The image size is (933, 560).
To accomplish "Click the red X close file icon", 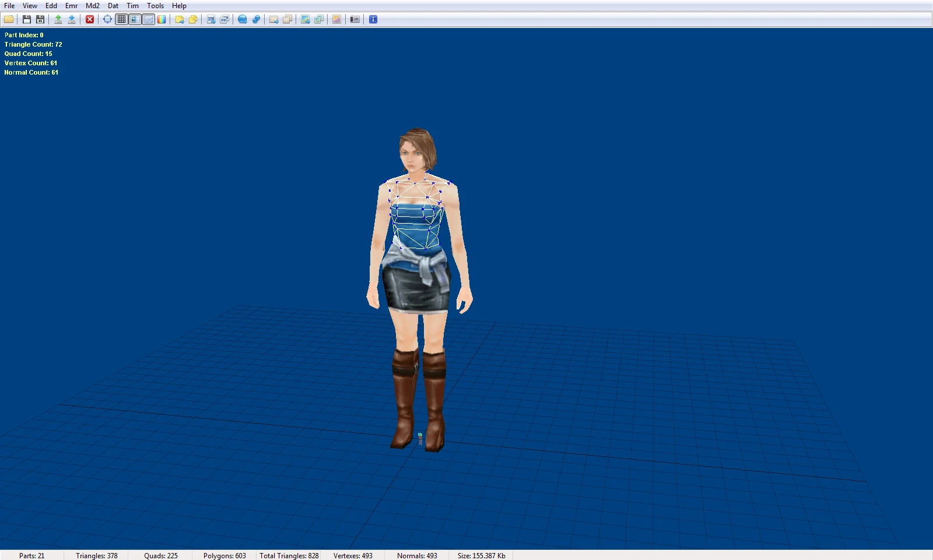I will pos(90,19).
